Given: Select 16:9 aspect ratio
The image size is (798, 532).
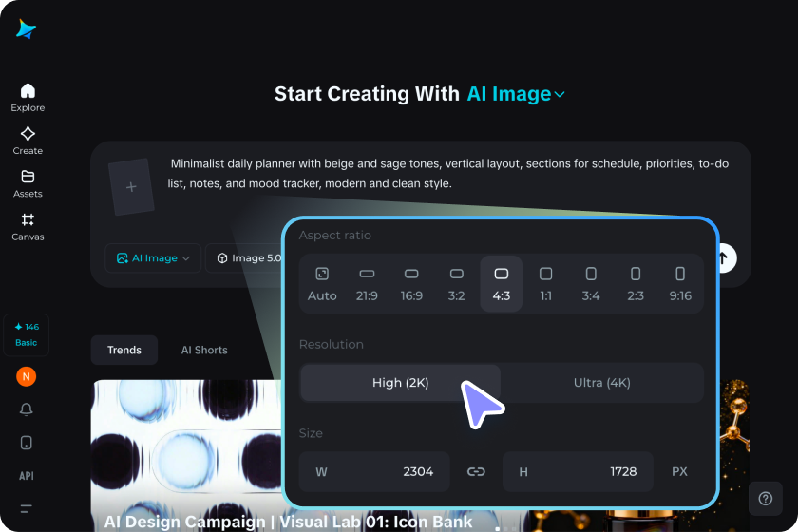Looking at the screenshot, I should click(411, 284).
